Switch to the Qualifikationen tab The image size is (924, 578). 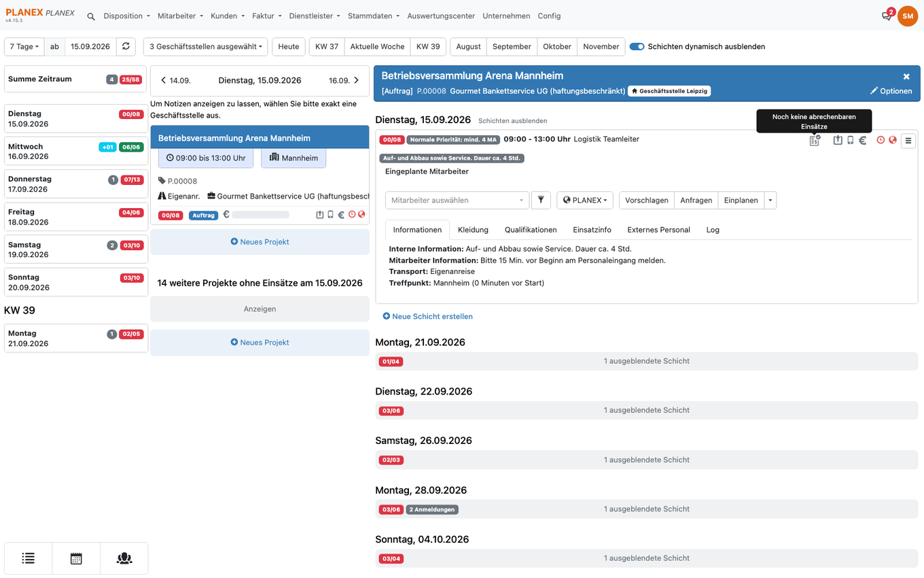click(531, 230)
